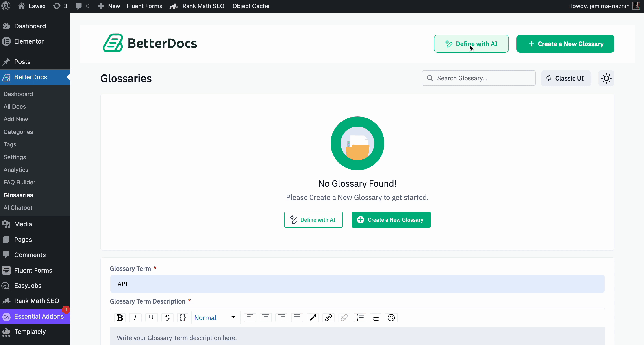Switch to Classic UI

pyautogui.click(x=566, y=78)
